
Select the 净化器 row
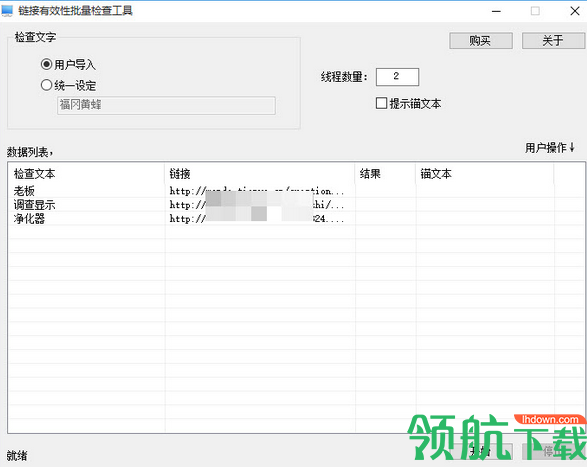[x=296, y=219]
